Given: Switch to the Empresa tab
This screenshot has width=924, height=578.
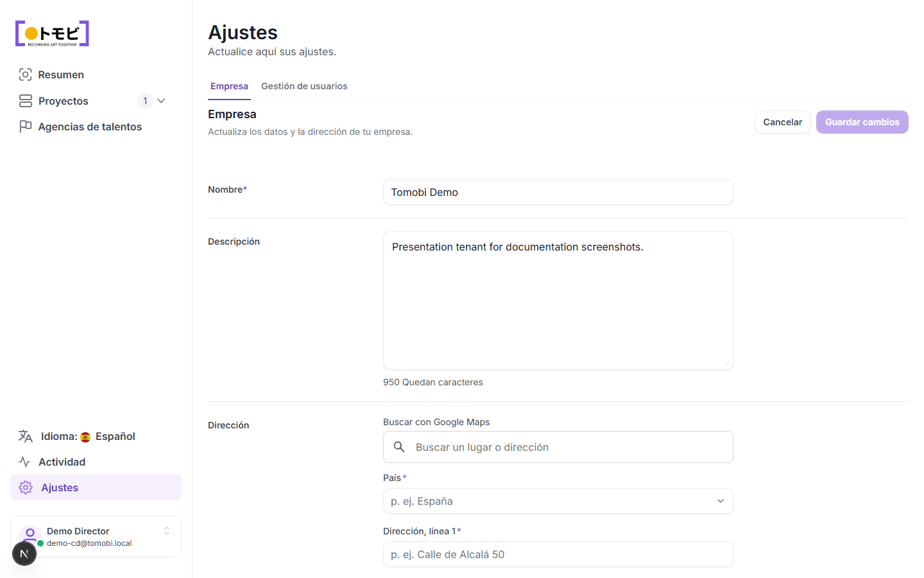Looking at the screenshot, I should click(229, 86).
